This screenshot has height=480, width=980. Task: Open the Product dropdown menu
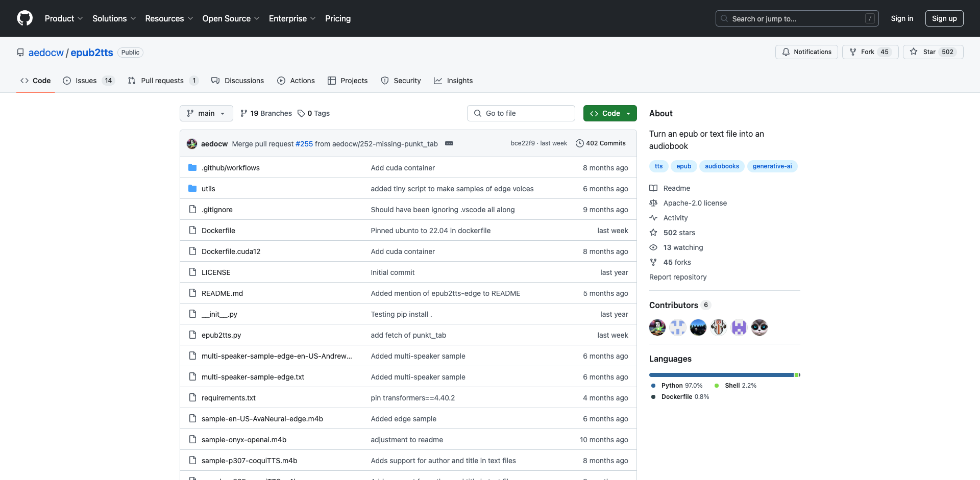(64, 18)
